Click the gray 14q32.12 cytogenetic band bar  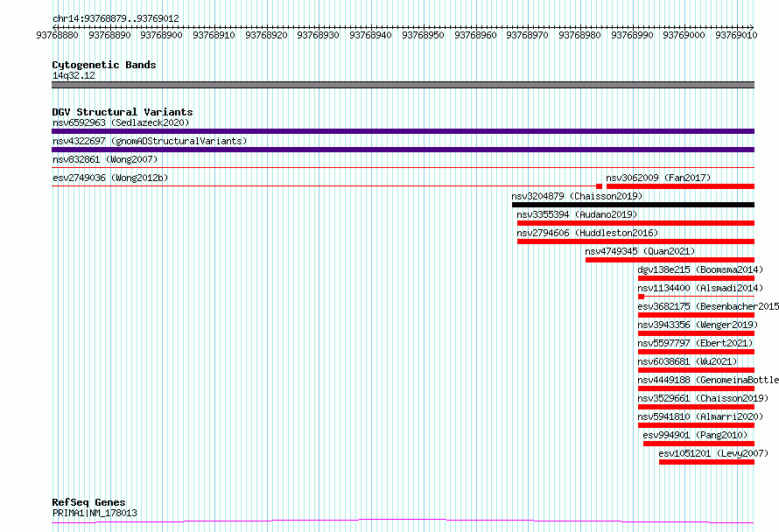click(403, 85)
